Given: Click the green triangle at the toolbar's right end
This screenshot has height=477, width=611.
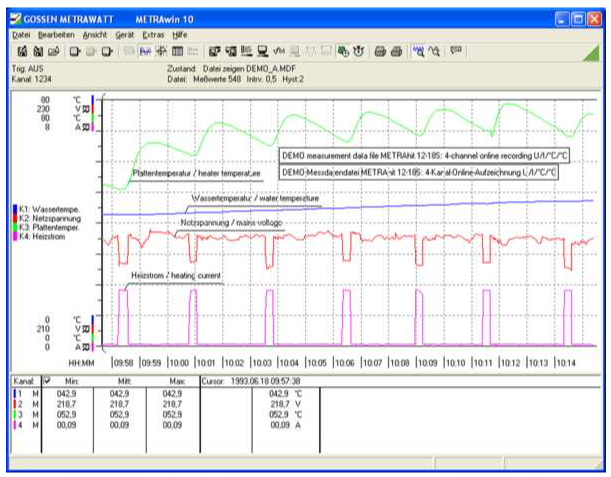Looking at the screenshot, I should (x=592, y=54).
